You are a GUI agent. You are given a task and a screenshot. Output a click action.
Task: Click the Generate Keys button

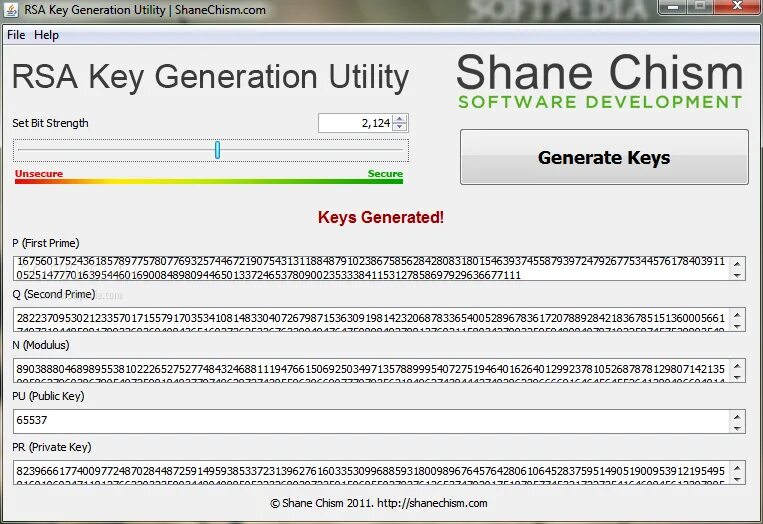pos(604,157)
